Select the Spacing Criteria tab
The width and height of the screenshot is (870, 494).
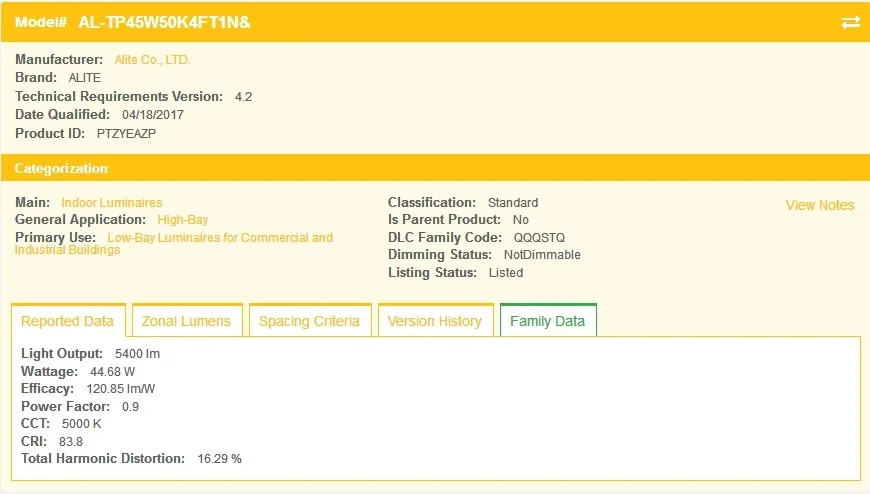coord(310,321)
